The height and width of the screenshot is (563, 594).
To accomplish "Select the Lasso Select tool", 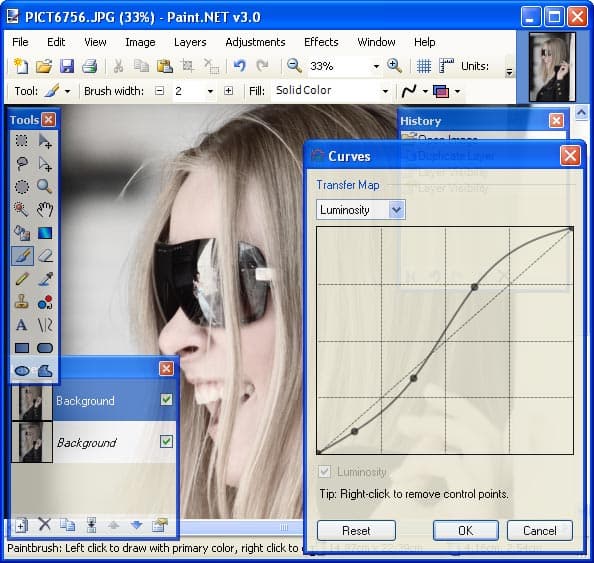I will [22, 164].
